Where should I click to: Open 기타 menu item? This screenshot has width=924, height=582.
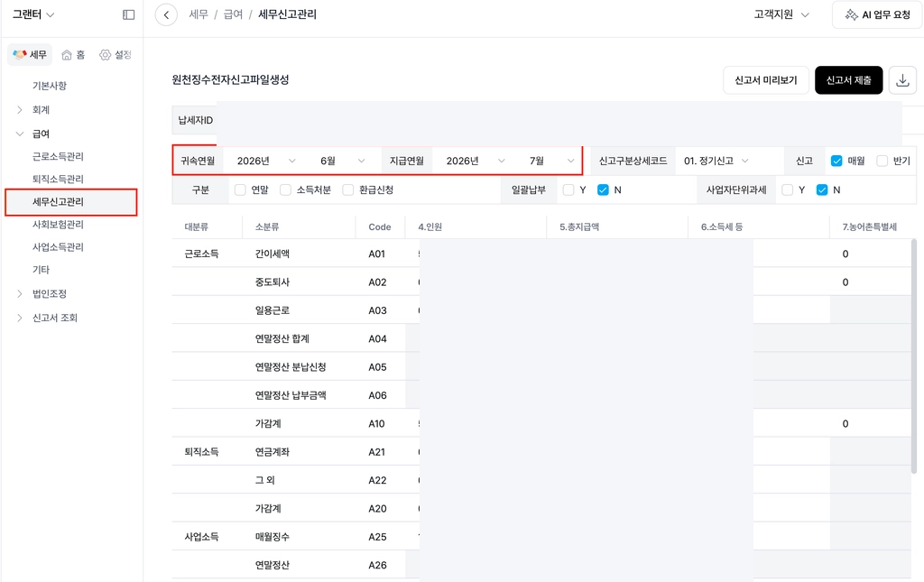click(41, 269)
